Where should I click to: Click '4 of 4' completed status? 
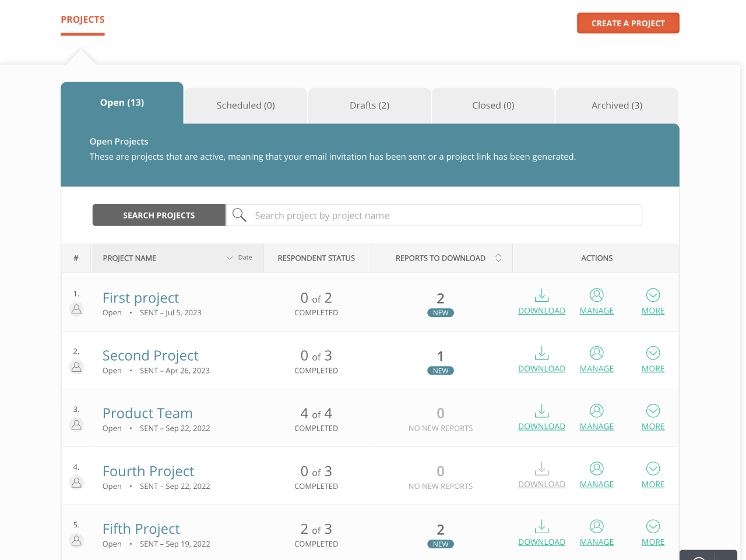click(x=316, y=413)
